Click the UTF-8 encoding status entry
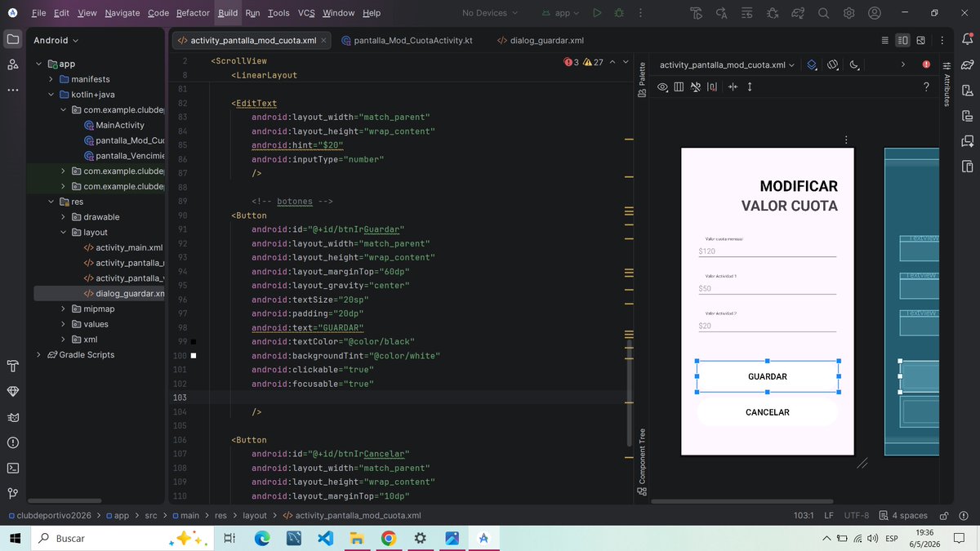Screen dimensions: 980x551 point(857,516)
